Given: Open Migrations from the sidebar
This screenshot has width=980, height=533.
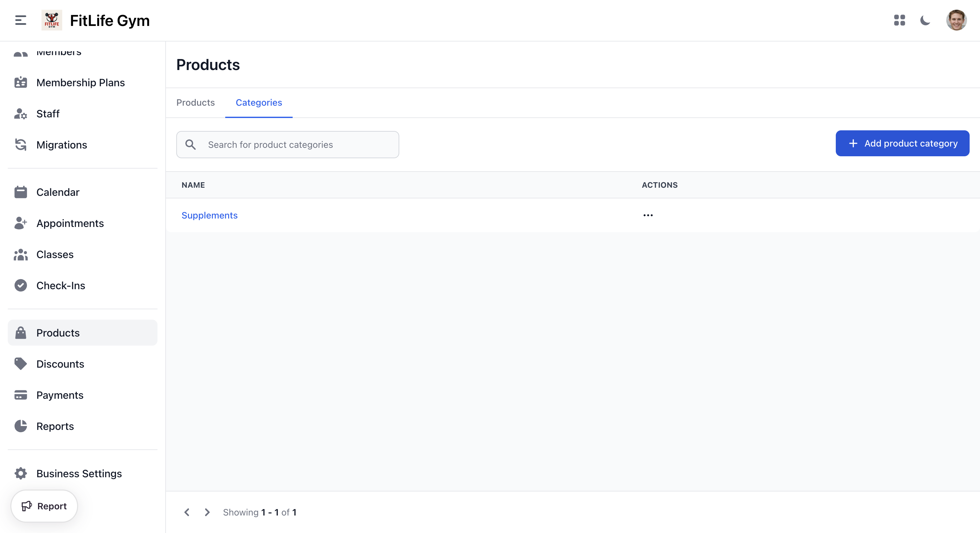Looking at the screenshot, I should (x=62, y=145).
